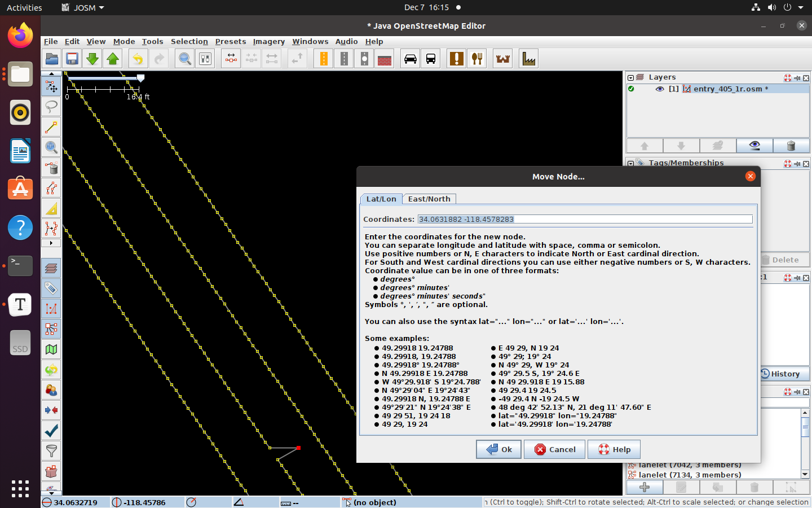Collapse the Layers panel with its arrow
This screenshot has width=812, height=508.
pos(631,78)
